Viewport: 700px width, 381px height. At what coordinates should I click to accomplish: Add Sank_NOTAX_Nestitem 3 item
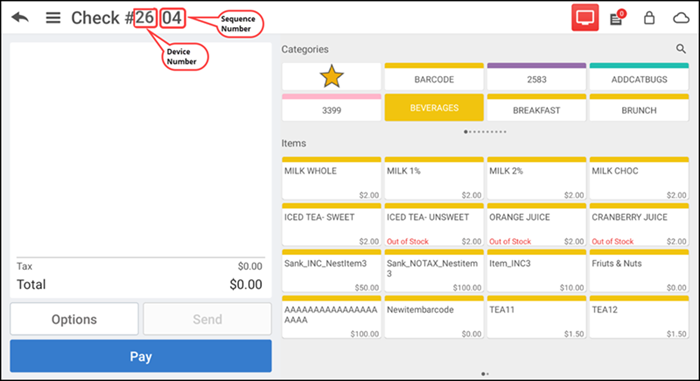click(x=434, y=271)
